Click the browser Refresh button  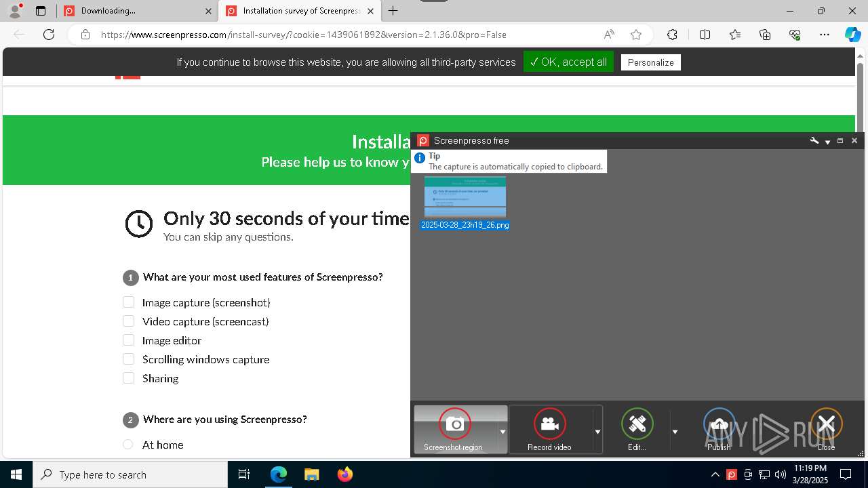(x=49, y=35)
